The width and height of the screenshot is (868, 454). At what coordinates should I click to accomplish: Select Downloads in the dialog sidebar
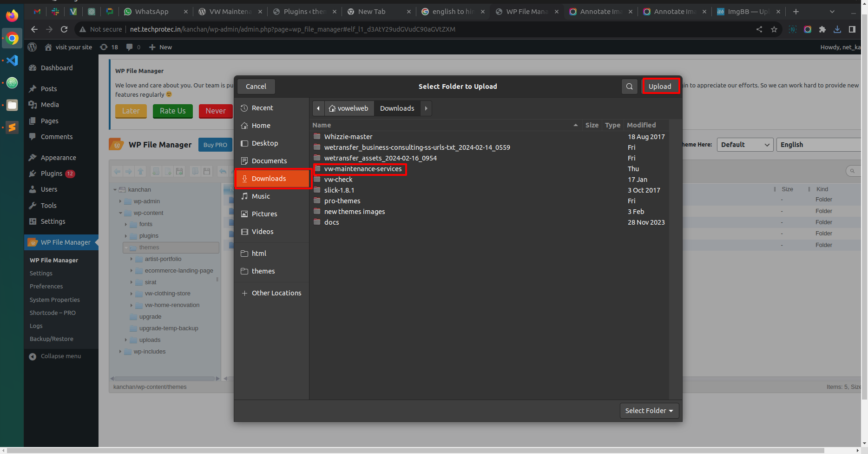click(272, 179)
